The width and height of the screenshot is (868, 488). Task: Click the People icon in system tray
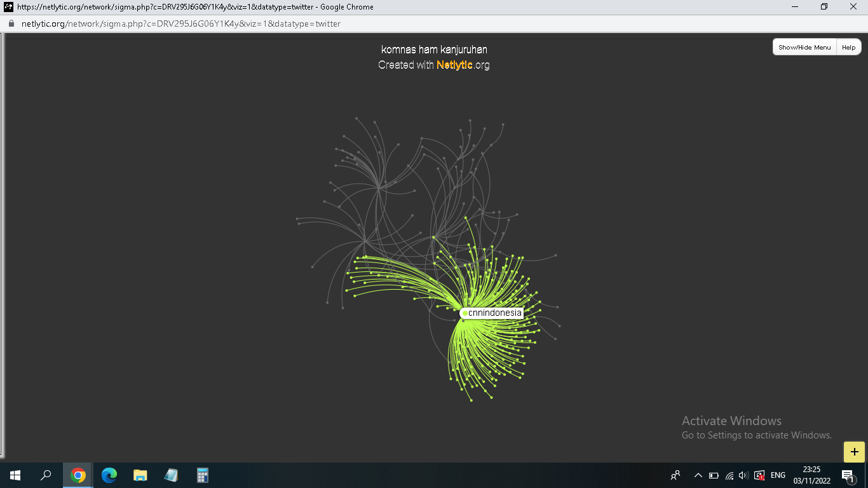[x=675, y=475]
